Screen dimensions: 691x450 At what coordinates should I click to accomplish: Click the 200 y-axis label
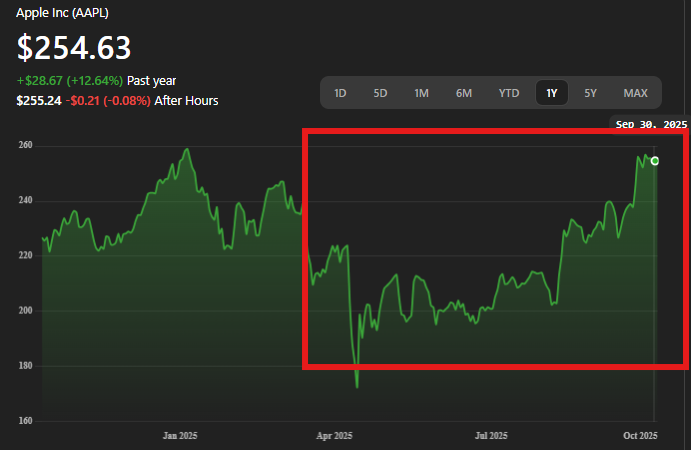coord(26,310)
